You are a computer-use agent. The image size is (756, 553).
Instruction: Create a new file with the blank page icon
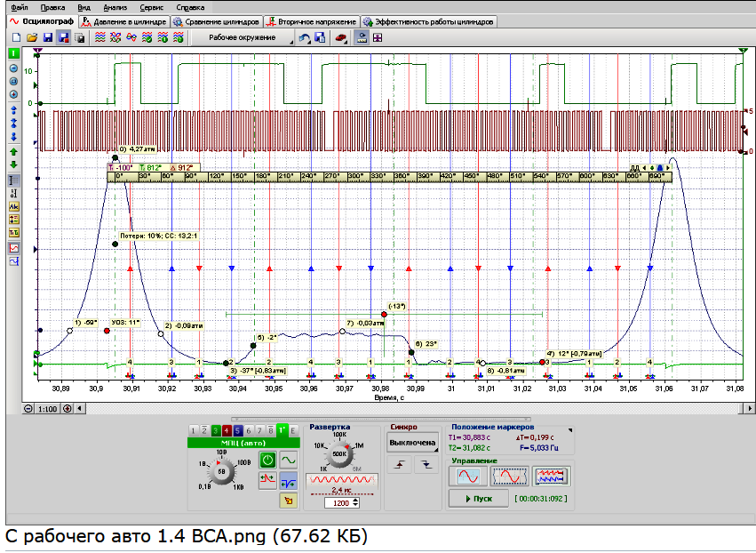coord(16,37)
